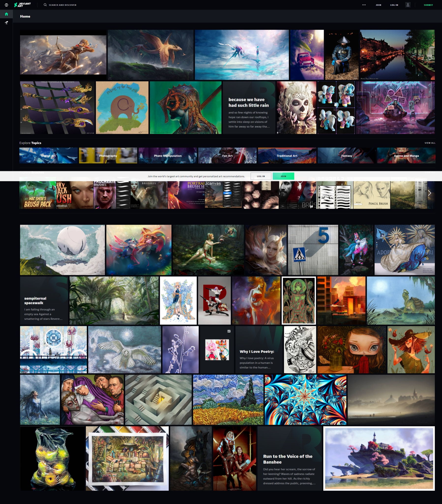The height and width of the screenshot is (504, 442).
Task: Open the Photography topic
Action: [x=108, y=156]
